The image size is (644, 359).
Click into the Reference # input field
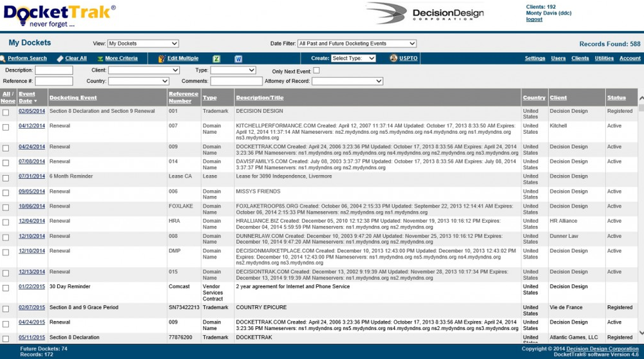54,81
